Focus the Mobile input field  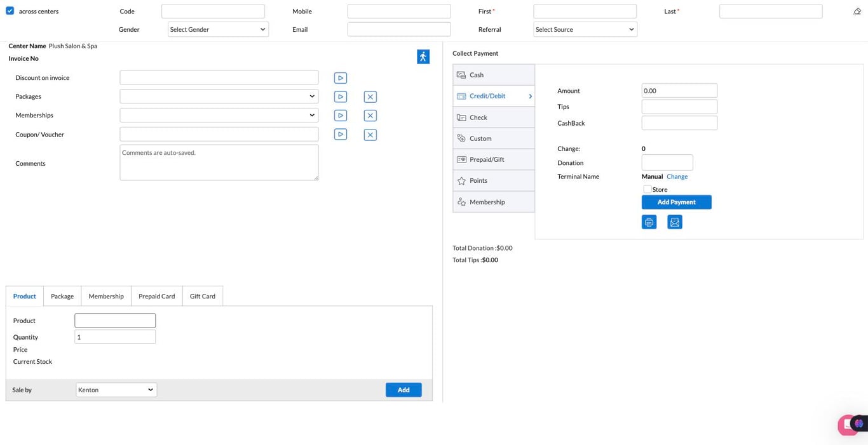(399, 11)
